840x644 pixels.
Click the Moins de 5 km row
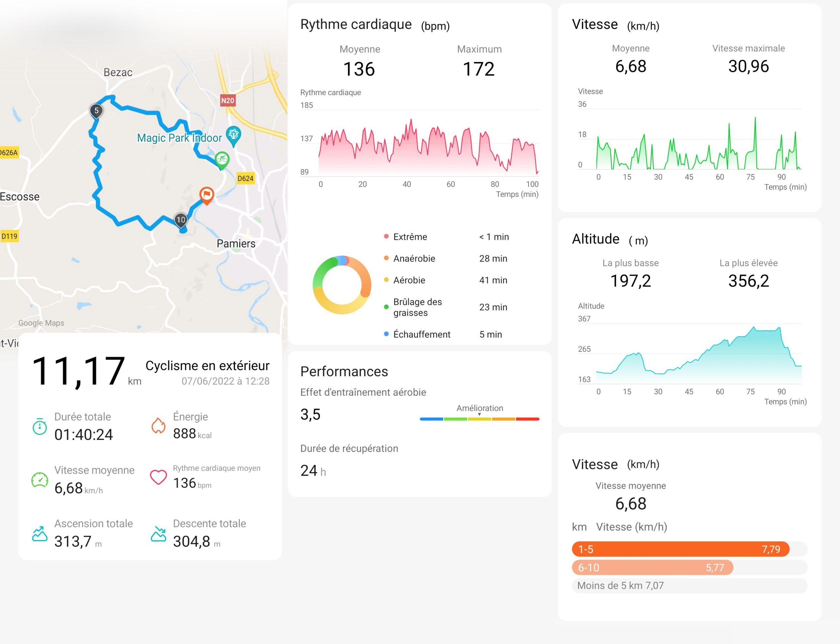[x=690, y=586]
